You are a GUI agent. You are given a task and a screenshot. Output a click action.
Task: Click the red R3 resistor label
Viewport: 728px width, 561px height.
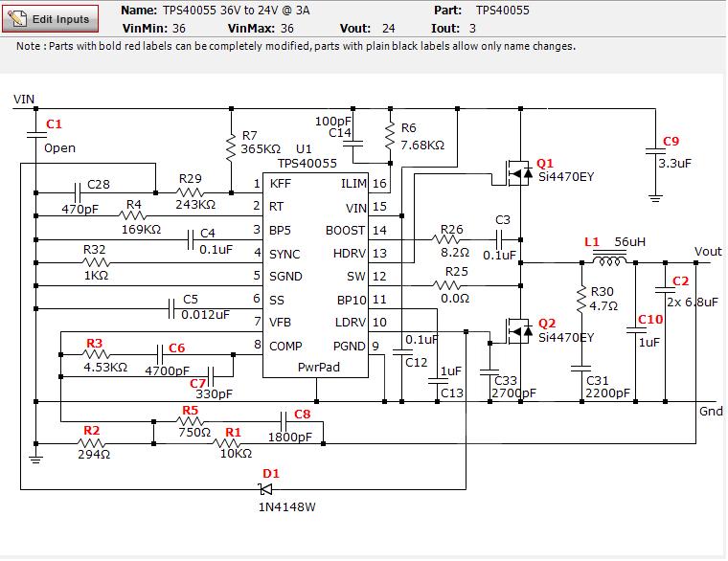point(94,344)
